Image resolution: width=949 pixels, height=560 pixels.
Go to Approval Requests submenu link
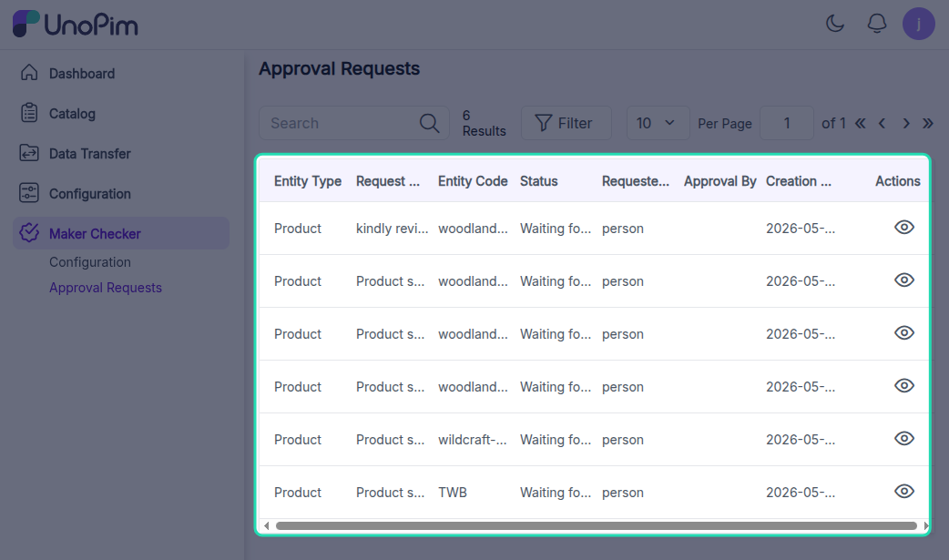106,288
